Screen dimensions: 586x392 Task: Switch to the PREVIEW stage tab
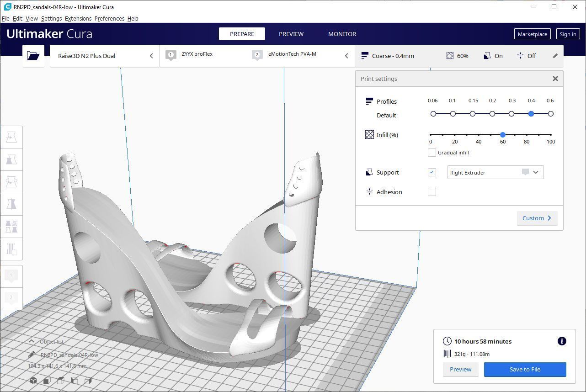(291, 34)
